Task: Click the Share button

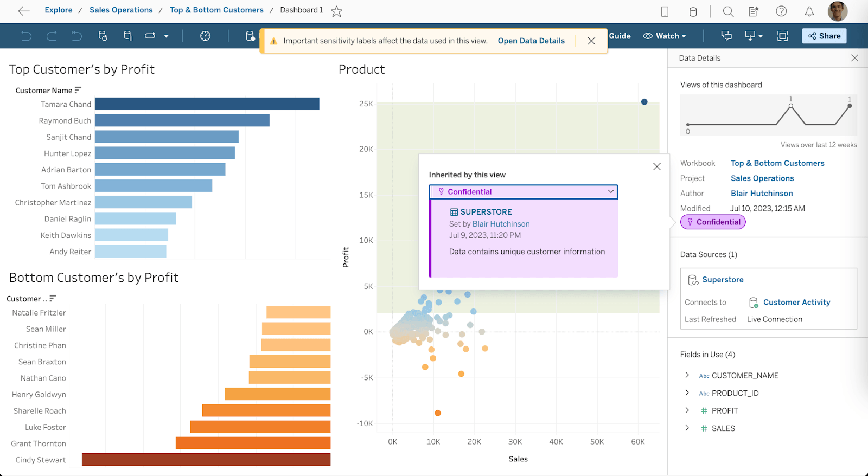Action: point(824,36)
